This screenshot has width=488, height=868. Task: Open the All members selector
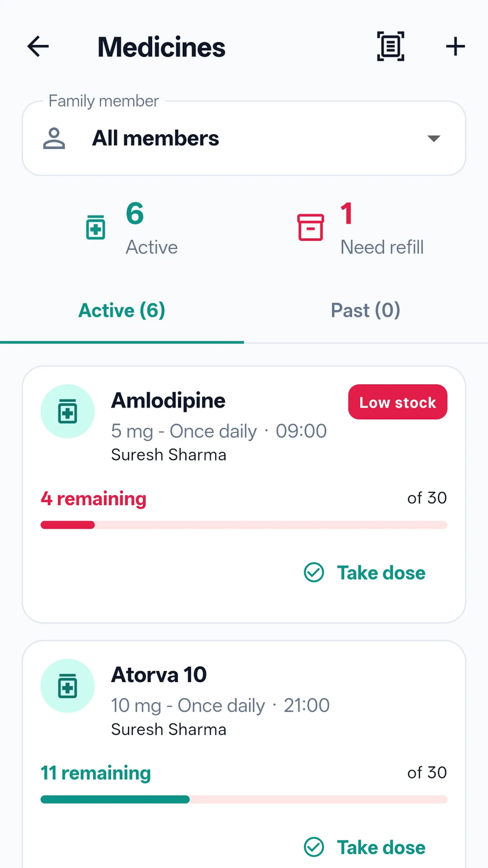(244, 138)
